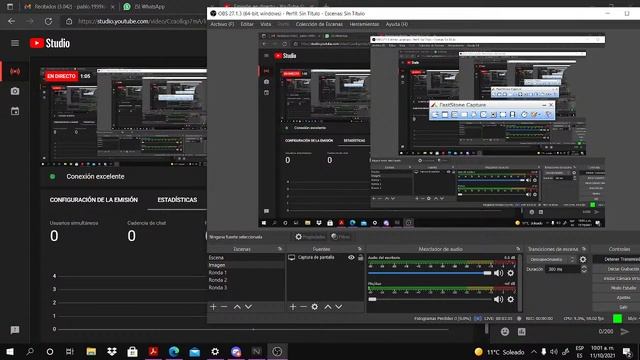The height and width of the screenshot is (360, 640).
Task: Open the webcam camera sidebar icon in YouTube Studio
Action: point(15,91)
